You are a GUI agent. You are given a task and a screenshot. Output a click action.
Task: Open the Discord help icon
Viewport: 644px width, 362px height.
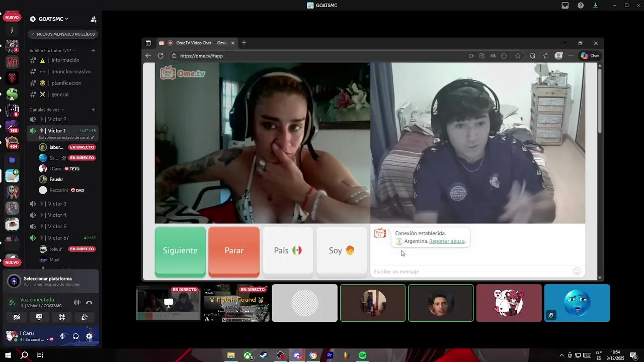point(581,6)
